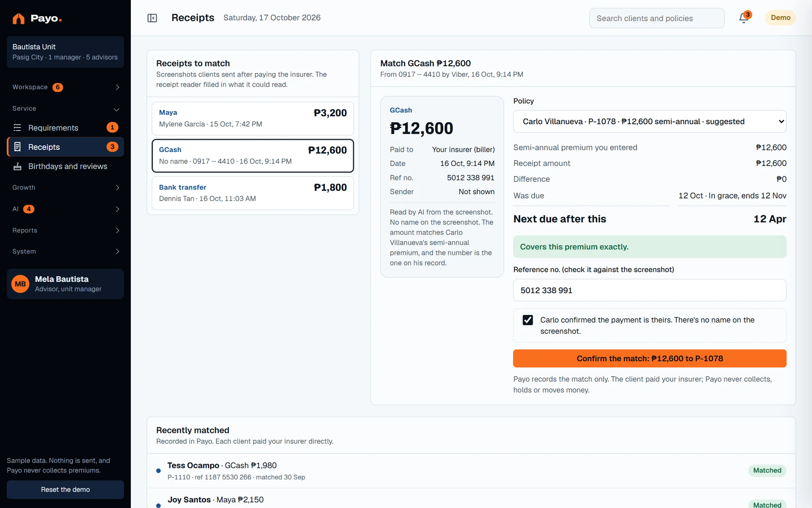Click the 'Saturday, 17 October 2026' date
This screenshot has height=508, width=812.
pyautogui.click(x=272, y=18)
